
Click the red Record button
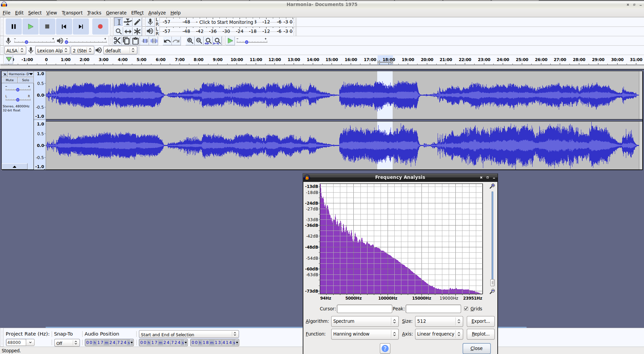(100, 27)
